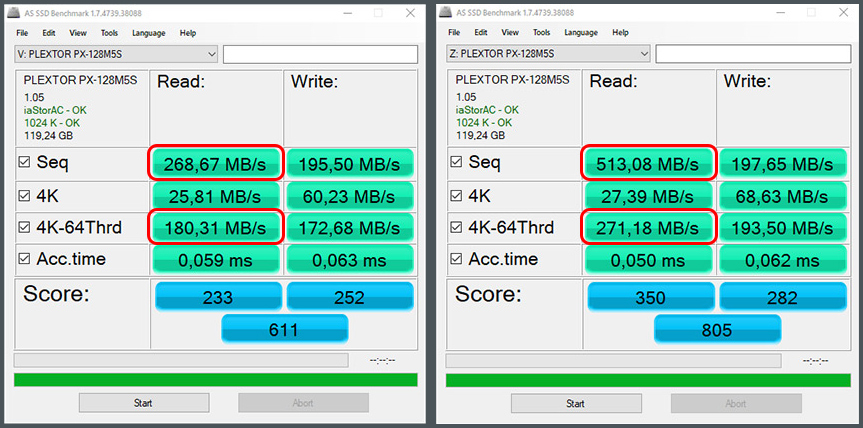Click Abort button in left window

[x=303, y=403]
